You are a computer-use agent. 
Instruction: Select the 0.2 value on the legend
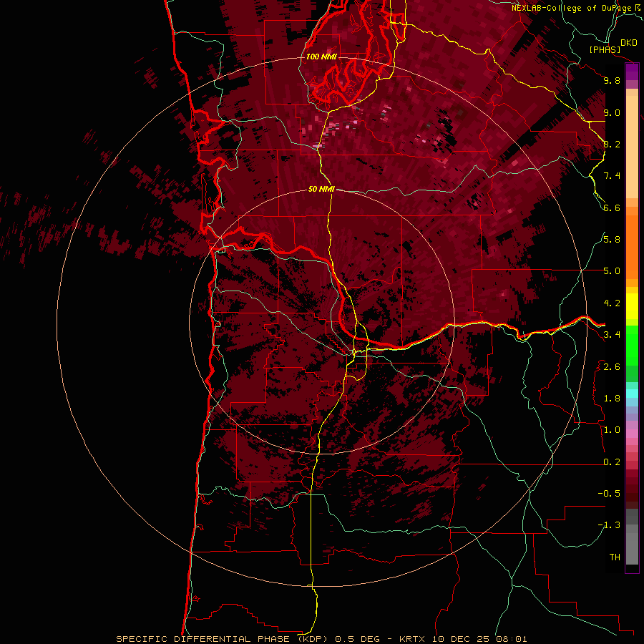[612, 462]
